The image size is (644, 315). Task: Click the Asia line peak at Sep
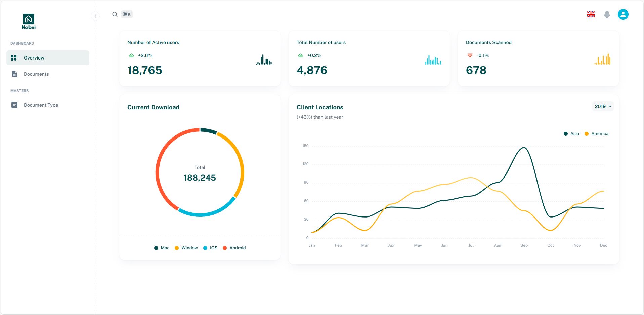(x=524, y=148)
